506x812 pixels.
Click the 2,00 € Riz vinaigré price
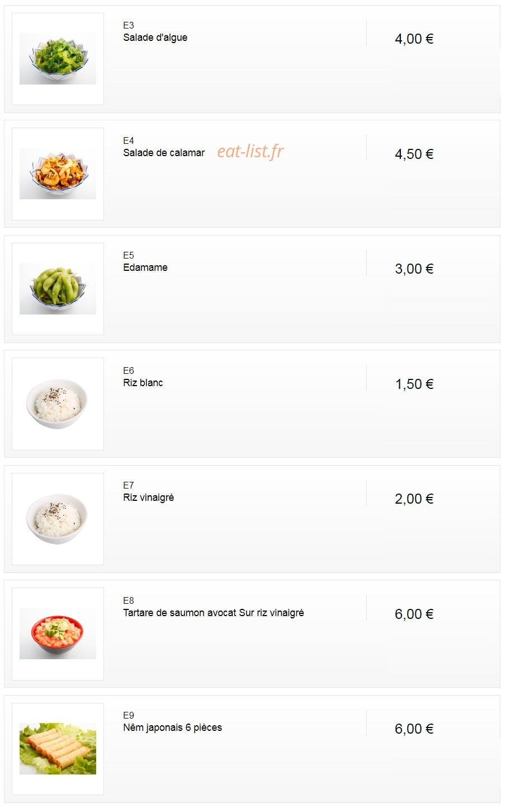[414, 499]
